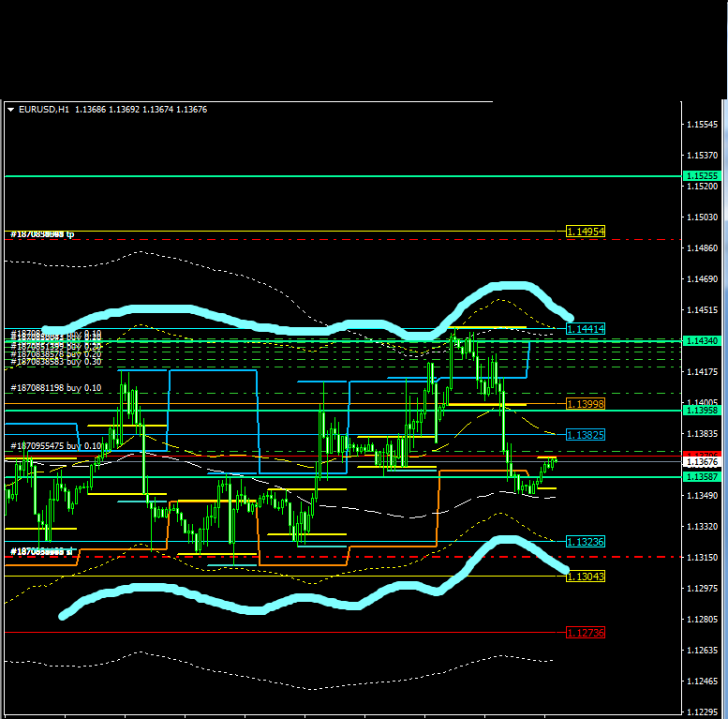Click the triangle arrow beside EURUSD,H1
Image resolution: width=728 pixels, height=719 pixels.
point(11,110)
